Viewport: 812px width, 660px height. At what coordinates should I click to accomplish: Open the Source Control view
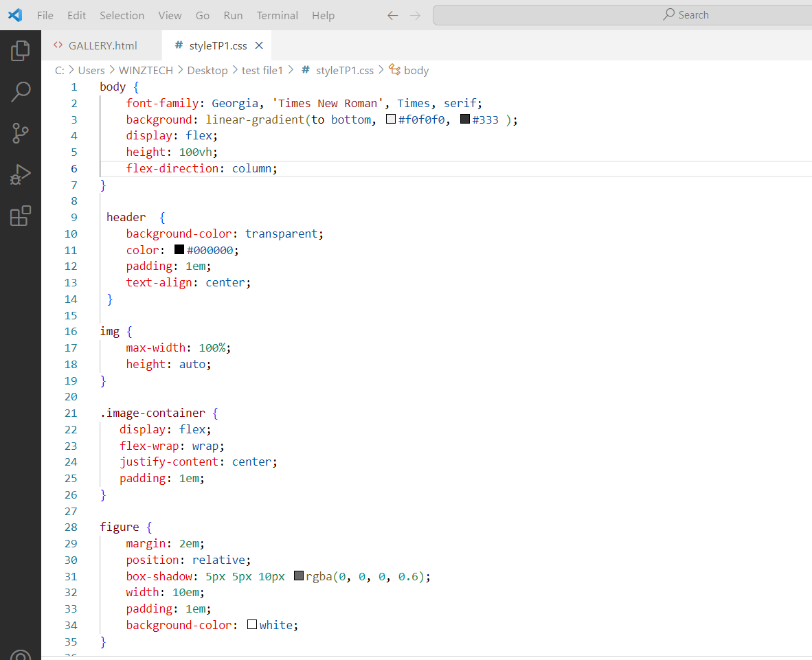coord(21,133)
